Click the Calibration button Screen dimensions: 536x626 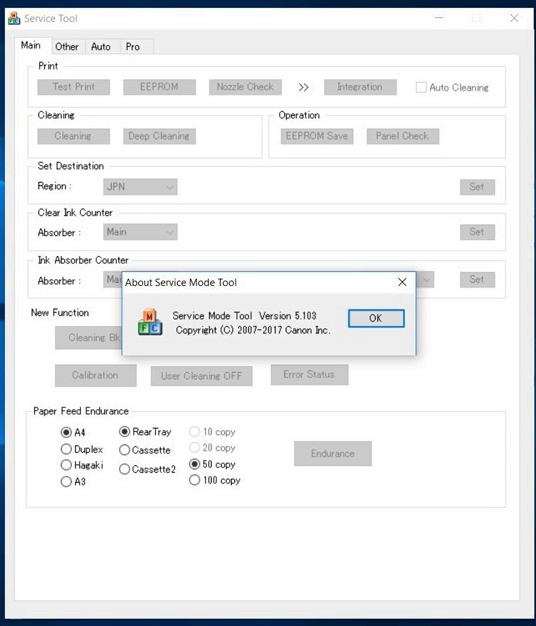click(96, 375)
